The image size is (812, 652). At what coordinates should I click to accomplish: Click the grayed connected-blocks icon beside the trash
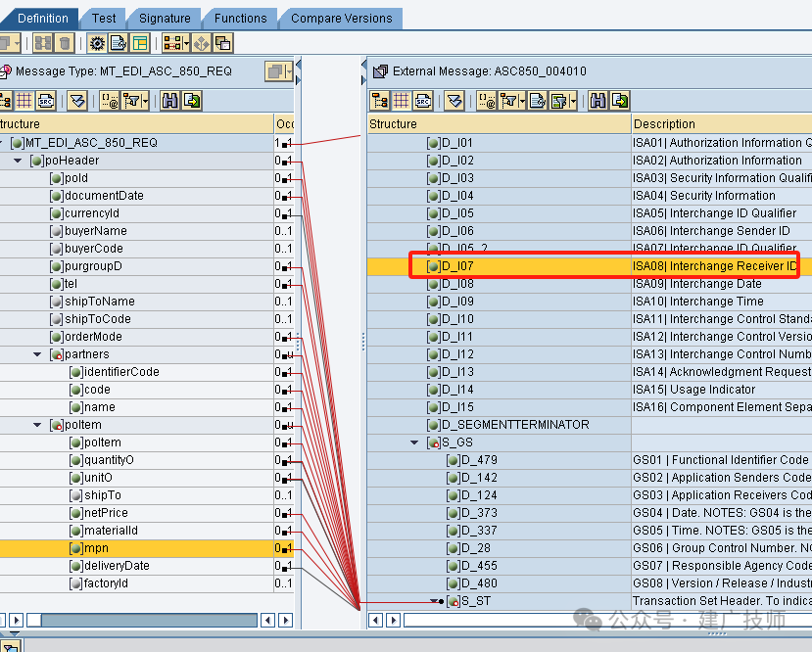43,43
